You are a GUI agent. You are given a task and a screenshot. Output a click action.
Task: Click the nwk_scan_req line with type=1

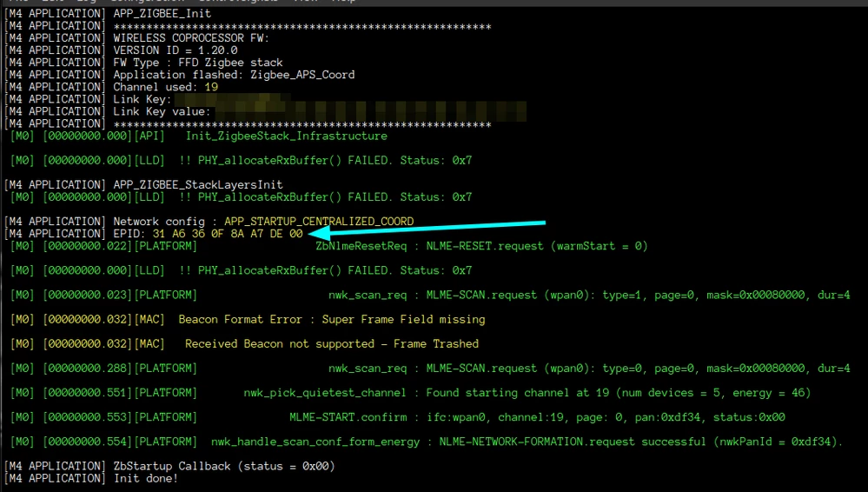pyautogui.click(x=430, y=295)
